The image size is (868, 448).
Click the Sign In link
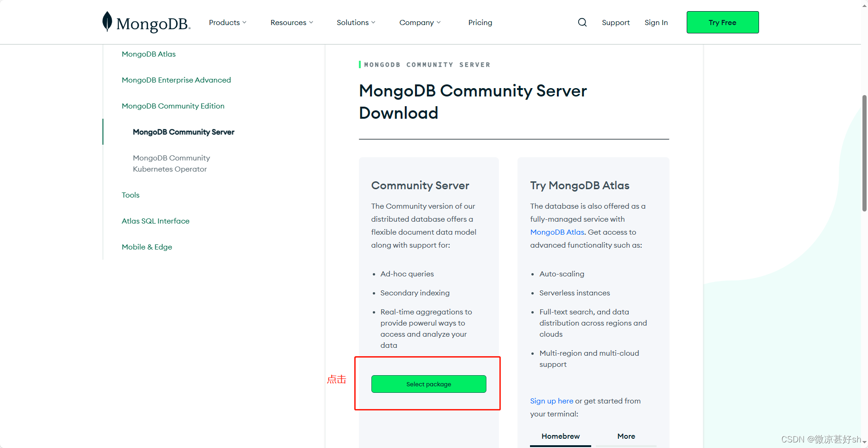[656, 22]
